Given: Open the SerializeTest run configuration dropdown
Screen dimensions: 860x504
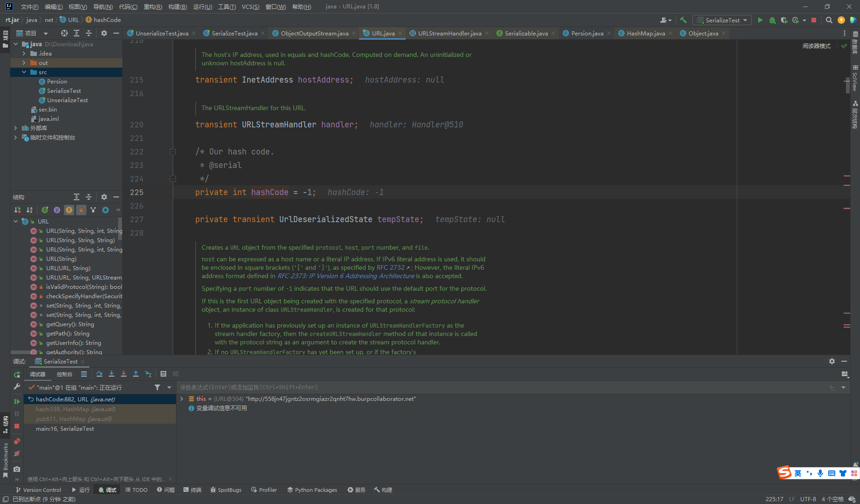Looking at the screenshot, I should [722, 20].
